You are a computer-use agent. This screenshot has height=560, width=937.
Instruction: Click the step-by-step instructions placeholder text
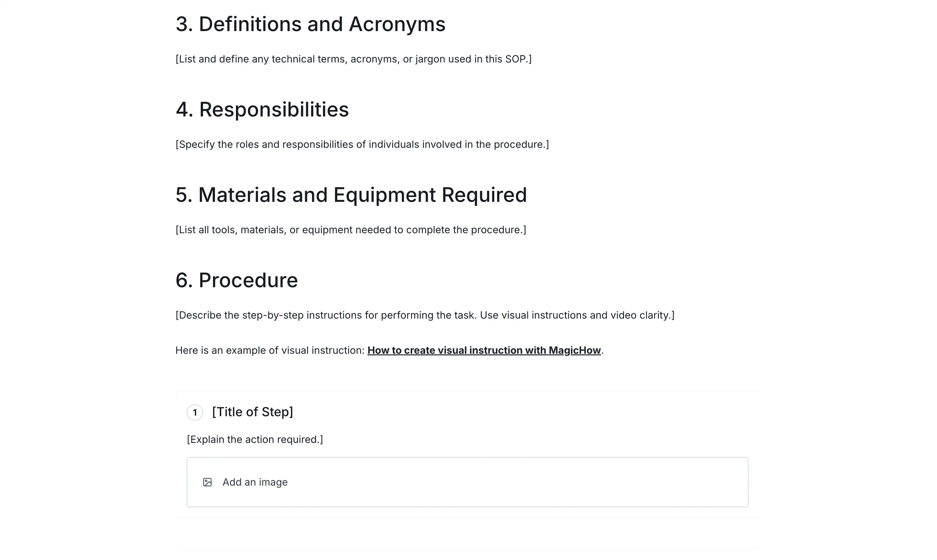pyautogui.click(x=425, y=315)
